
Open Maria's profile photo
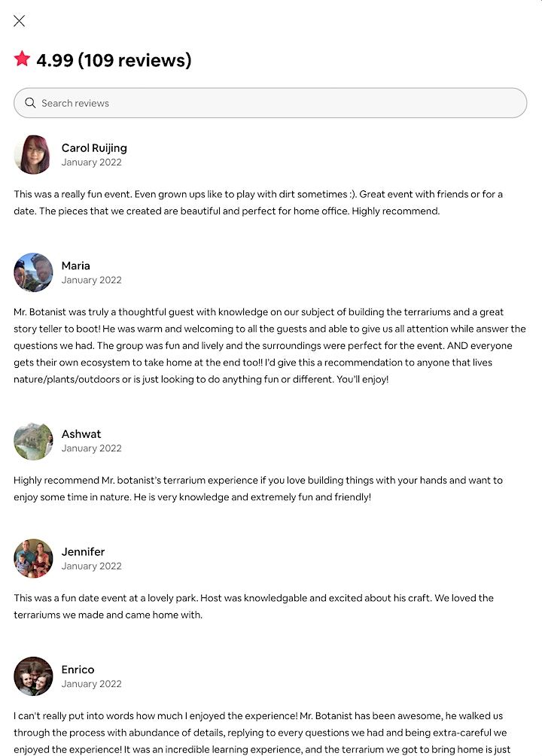point(33,272)
